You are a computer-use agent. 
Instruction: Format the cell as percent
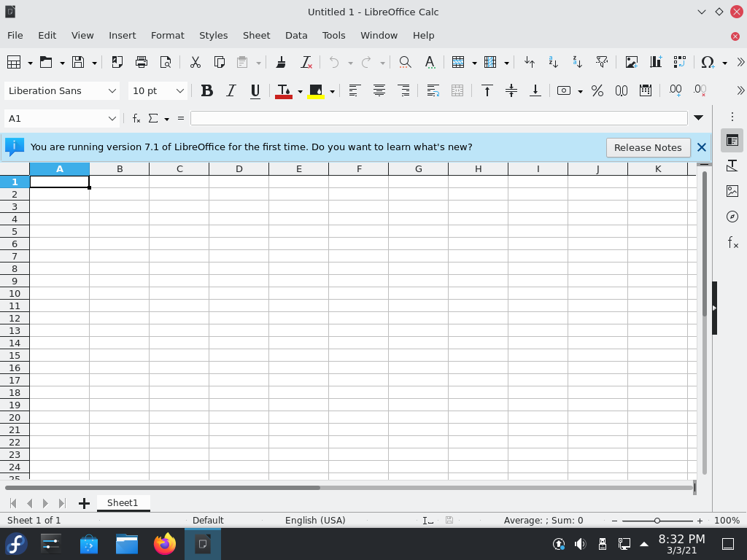click(x=597, y=90)
